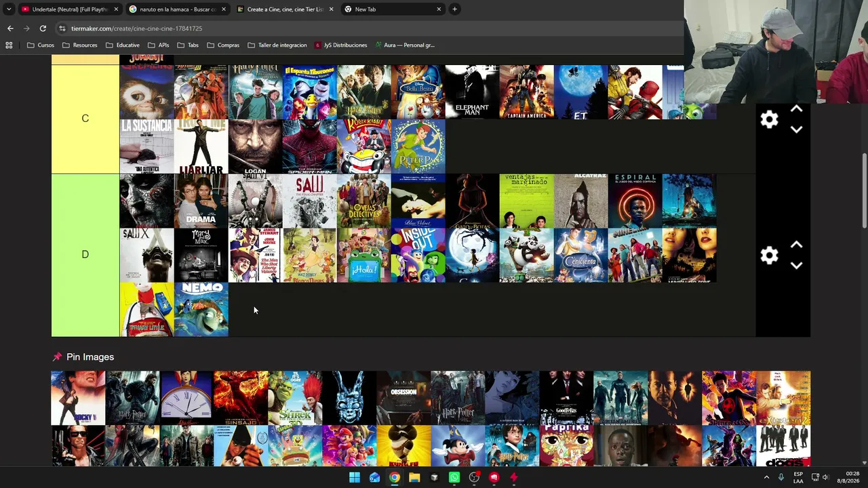This screenshot has height=488, width=868.
Task: Open the Taller de integracion bookmark folder
Action: (277, 45)
